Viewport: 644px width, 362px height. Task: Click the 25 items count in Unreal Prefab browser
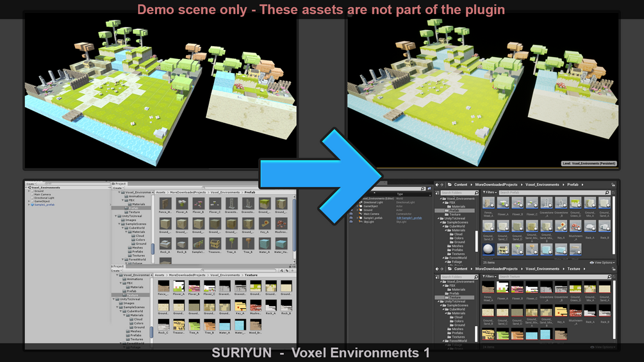[489, 263]
